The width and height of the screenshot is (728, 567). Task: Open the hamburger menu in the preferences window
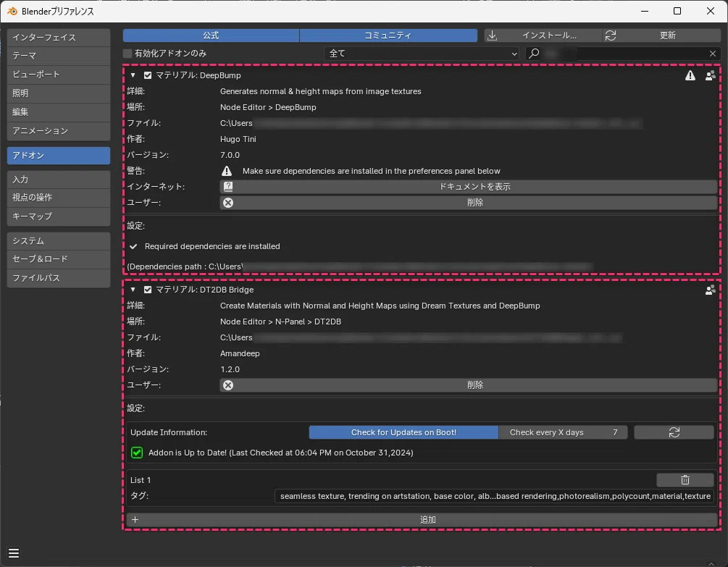click(x=14, y=553)
